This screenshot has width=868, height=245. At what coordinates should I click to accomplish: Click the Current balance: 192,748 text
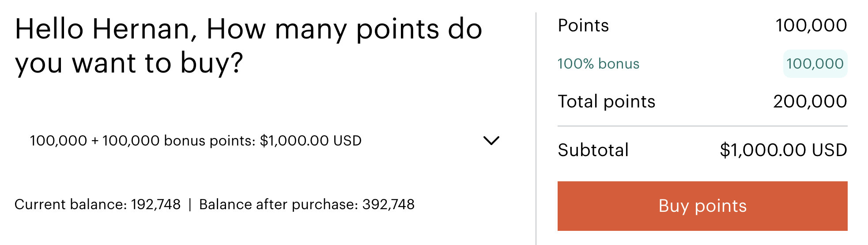(98, 204)
